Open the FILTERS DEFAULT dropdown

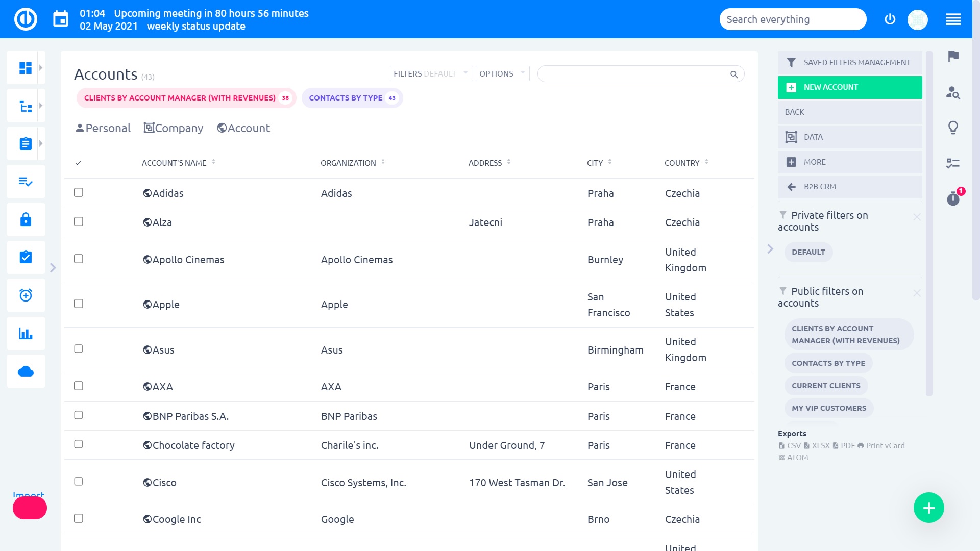click(x=431, y=73)
